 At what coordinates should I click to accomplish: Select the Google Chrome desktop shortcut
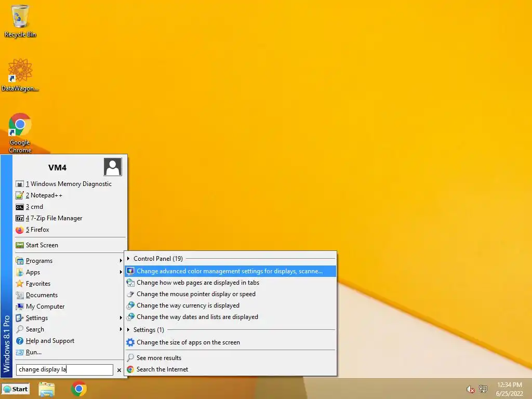pos(20,133)
